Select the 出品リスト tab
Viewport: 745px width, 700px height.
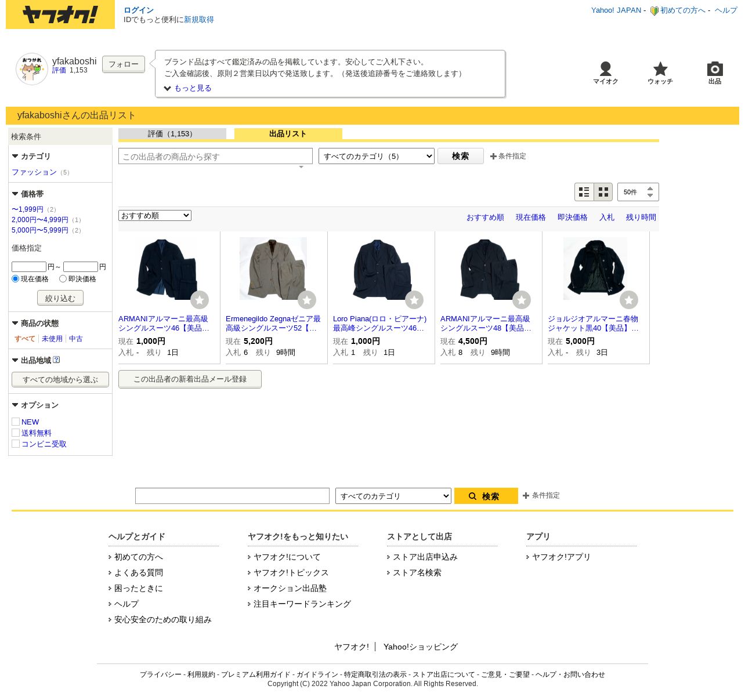288,134
